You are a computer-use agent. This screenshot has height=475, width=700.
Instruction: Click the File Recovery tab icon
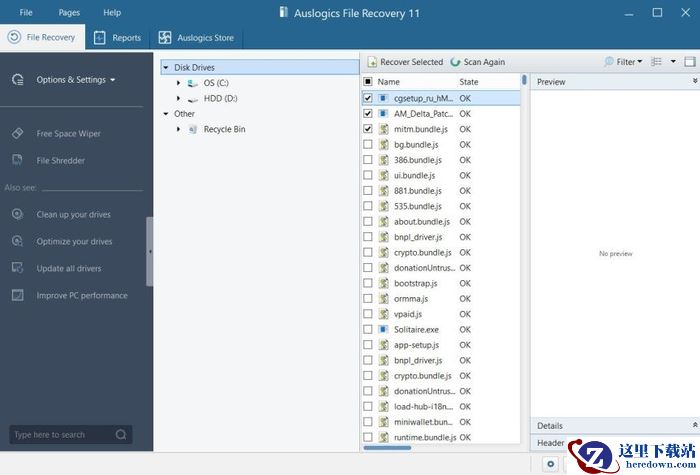14,37
